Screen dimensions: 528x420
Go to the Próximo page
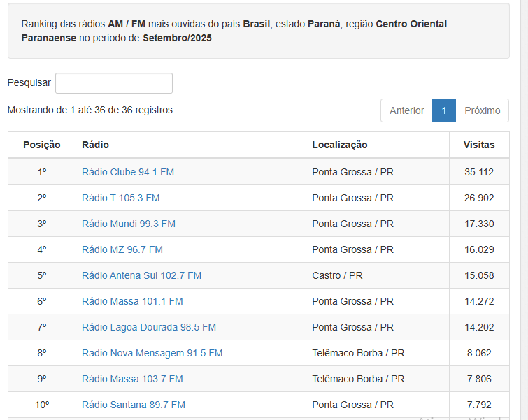coord(482,110)
